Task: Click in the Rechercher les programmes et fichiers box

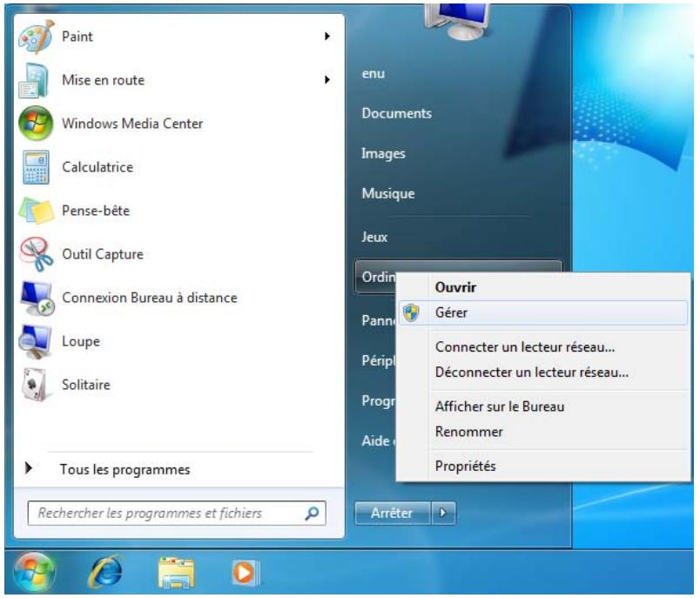Action: coord(177,514)
